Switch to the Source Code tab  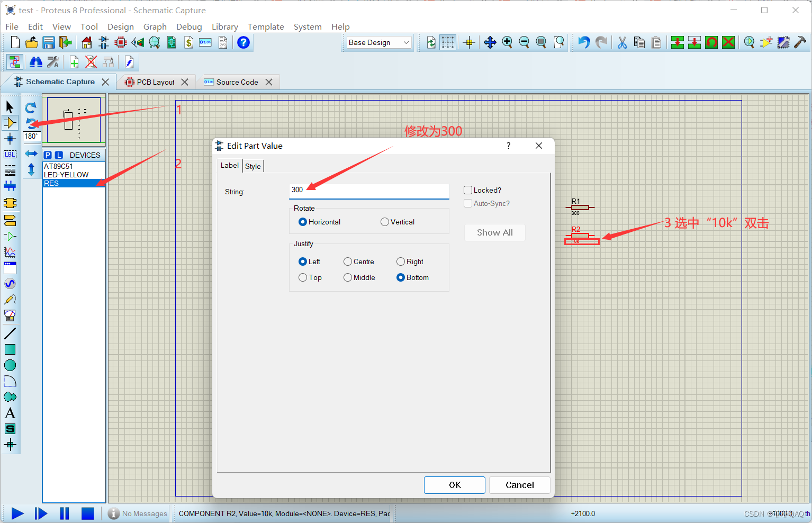[x=237, y=82]
